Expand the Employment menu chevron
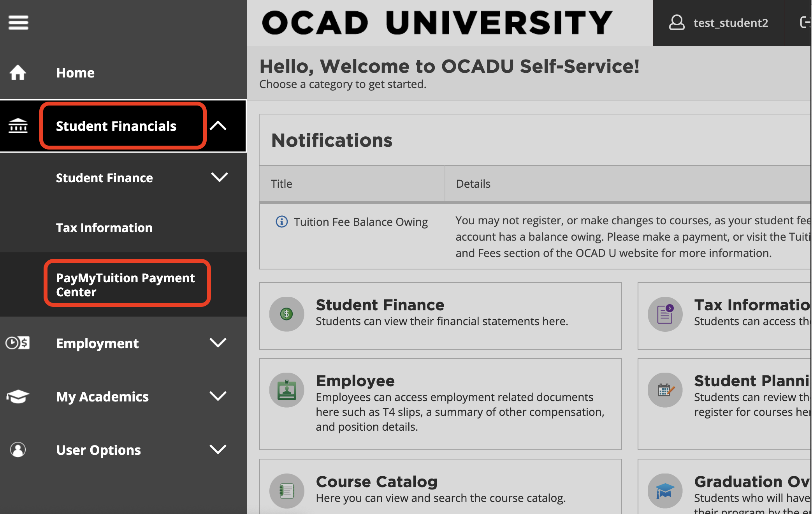The width and height of the screenshot is (812, 514). pyautogui.click(x=218, y=343)
